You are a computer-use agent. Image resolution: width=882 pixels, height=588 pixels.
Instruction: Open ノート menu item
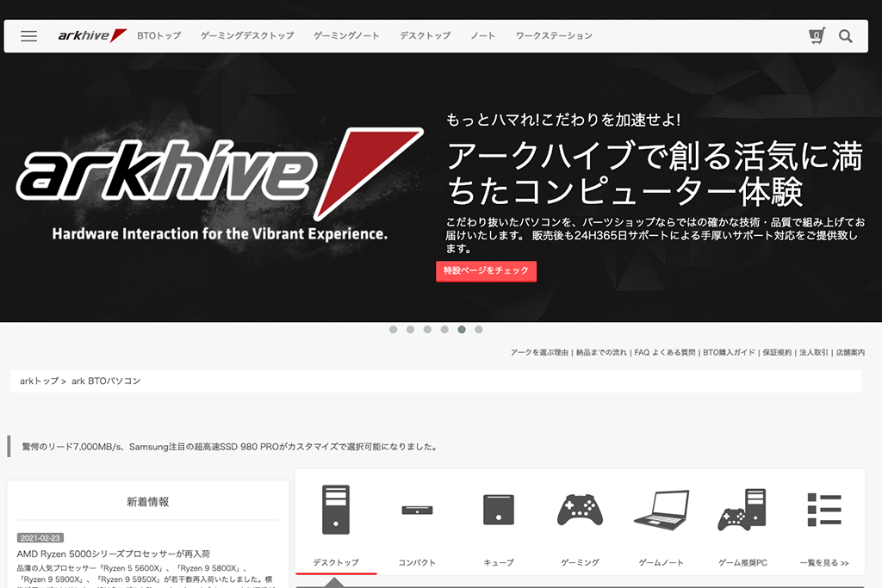click(x=483, y=35)
